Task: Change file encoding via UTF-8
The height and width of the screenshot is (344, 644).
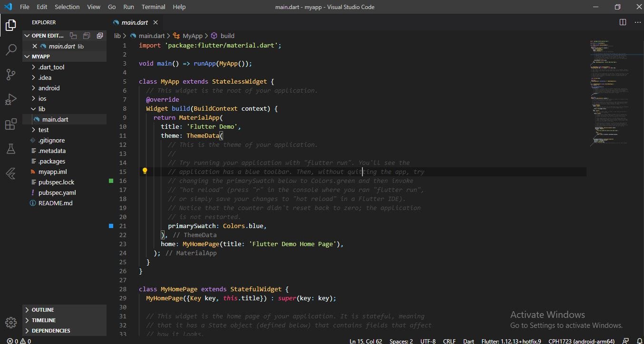Action: pos(428,341)
